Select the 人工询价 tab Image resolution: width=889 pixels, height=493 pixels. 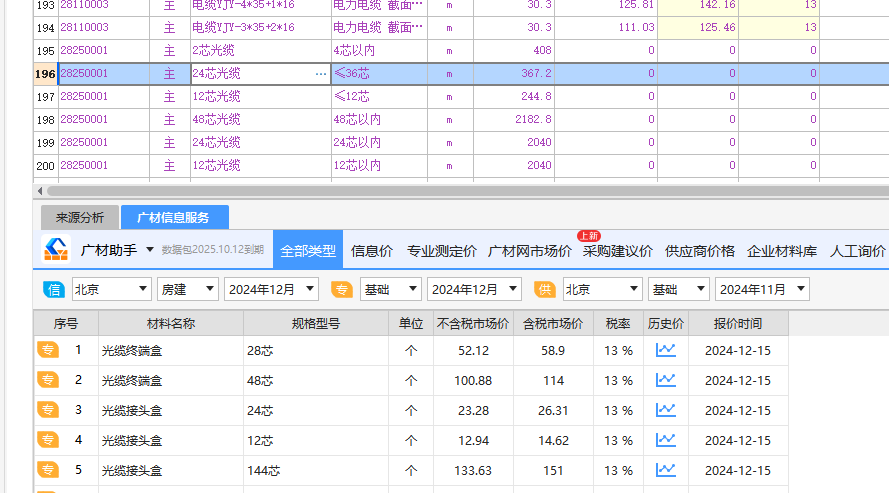coord(857,250)
